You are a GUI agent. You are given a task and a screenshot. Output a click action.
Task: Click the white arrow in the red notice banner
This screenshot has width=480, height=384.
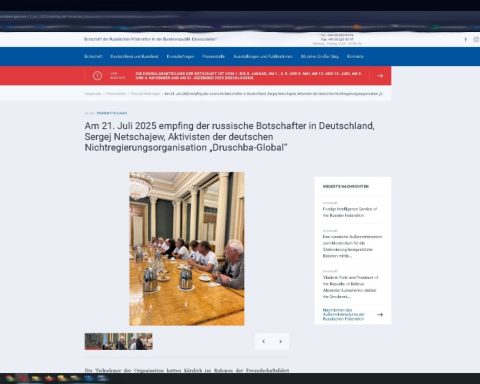coord(380,76)
